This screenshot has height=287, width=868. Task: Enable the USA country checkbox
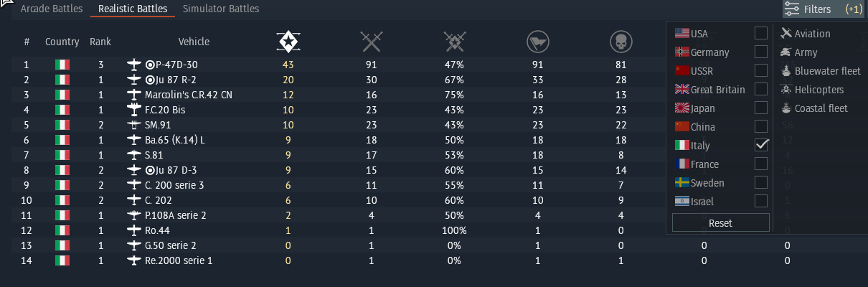761,33
